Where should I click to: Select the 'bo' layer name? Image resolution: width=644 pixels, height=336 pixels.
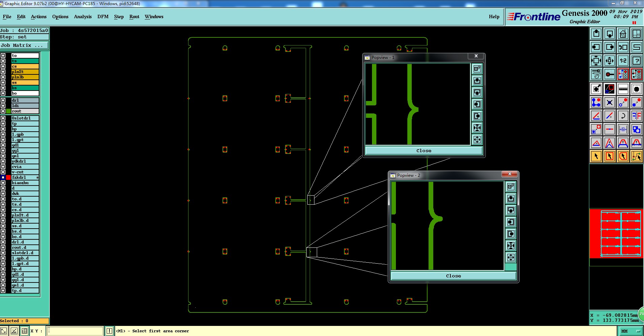(25, 93)
